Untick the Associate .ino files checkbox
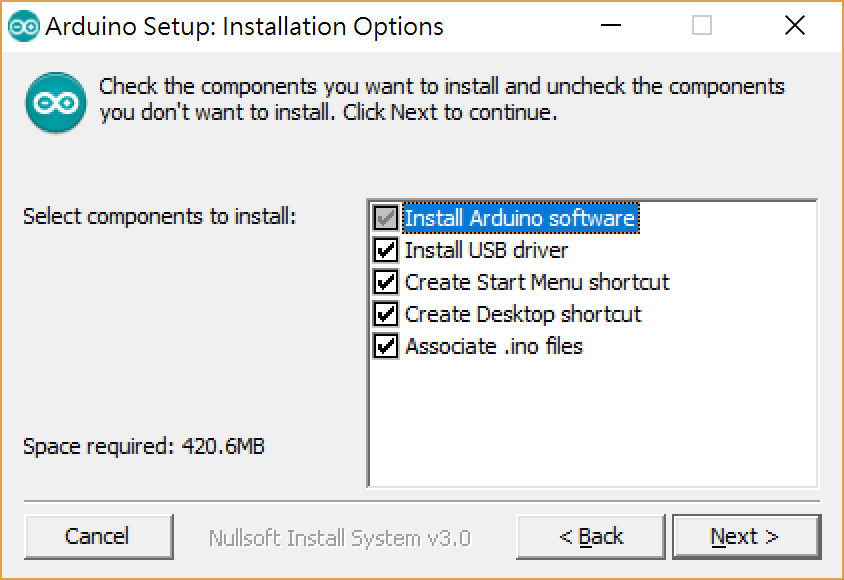 click(385, 346)
